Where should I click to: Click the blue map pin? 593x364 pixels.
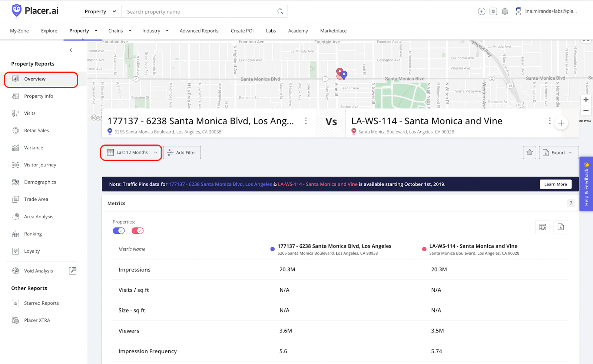(344, 75)
